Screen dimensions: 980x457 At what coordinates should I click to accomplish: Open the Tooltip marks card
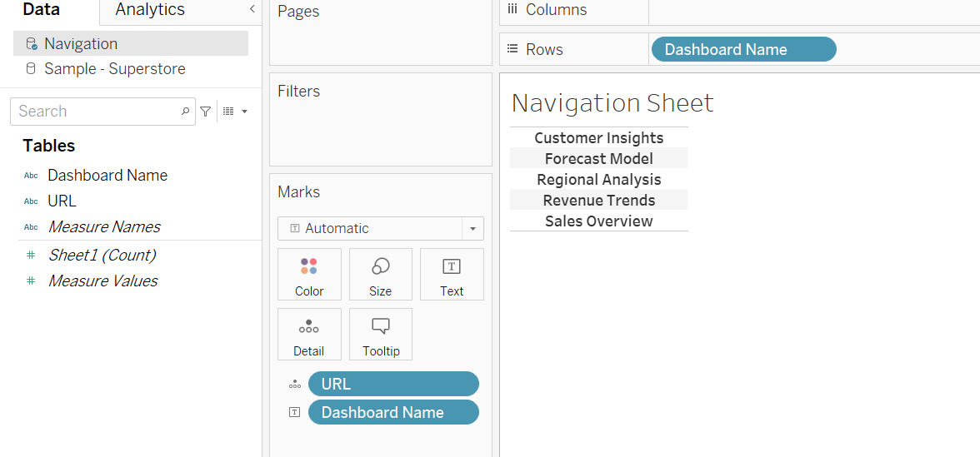tap(381, 334)
